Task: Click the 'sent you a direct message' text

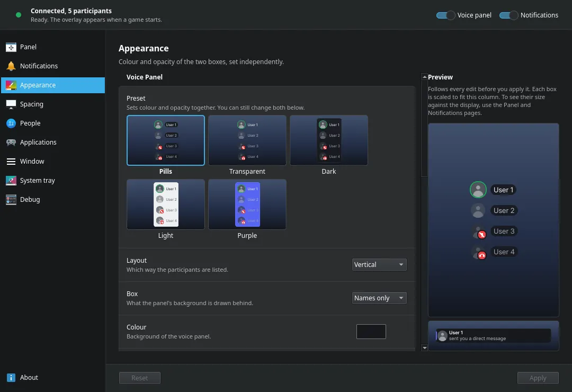Action: coord(477,338)
